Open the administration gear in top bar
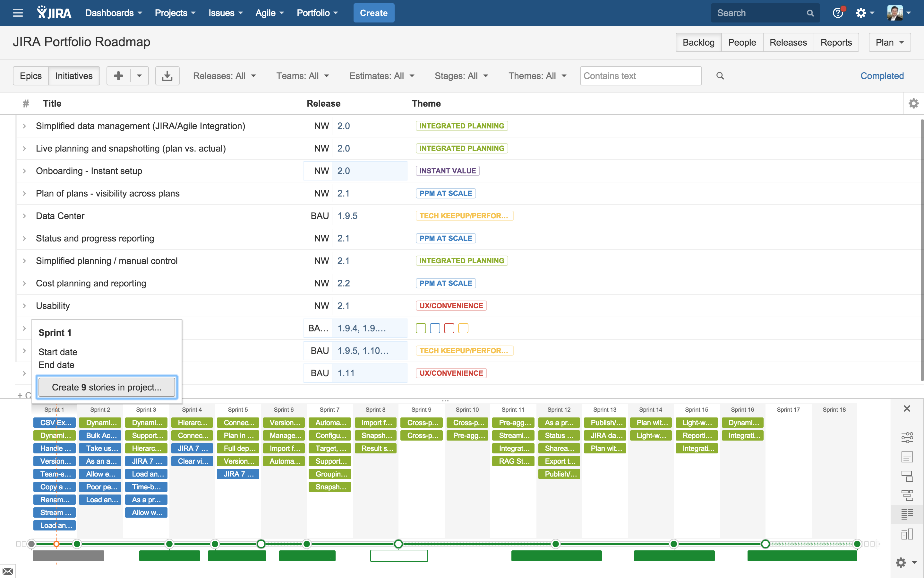 point(864,13)
